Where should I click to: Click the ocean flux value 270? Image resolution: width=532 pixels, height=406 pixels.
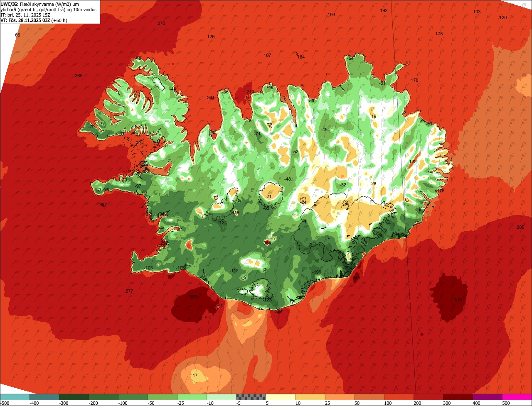click(161, 23)
